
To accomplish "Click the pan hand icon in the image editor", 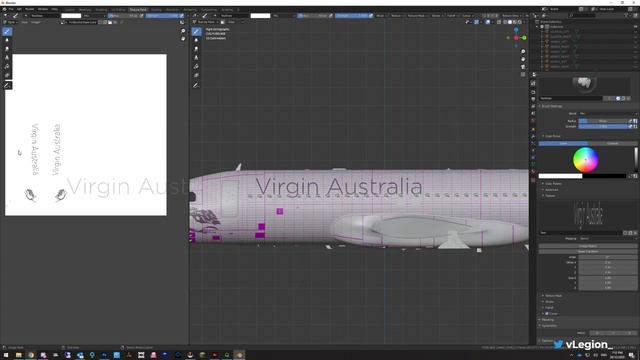I will [183, 38].
